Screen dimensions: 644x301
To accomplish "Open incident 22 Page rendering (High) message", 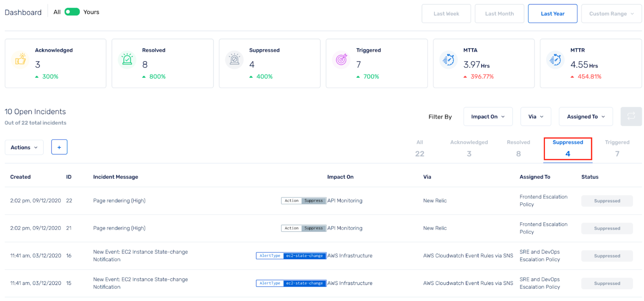I will click(x=119, y=201).
